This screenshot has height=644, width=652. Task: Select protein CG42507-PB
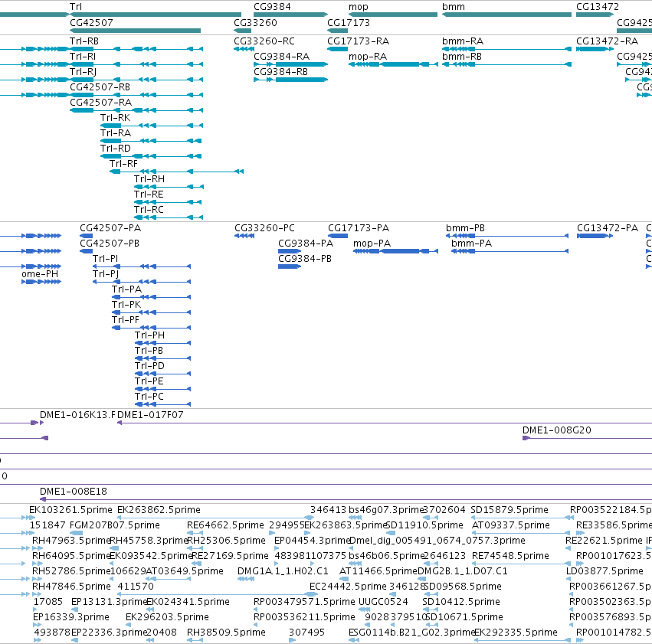tap(110, 244)
